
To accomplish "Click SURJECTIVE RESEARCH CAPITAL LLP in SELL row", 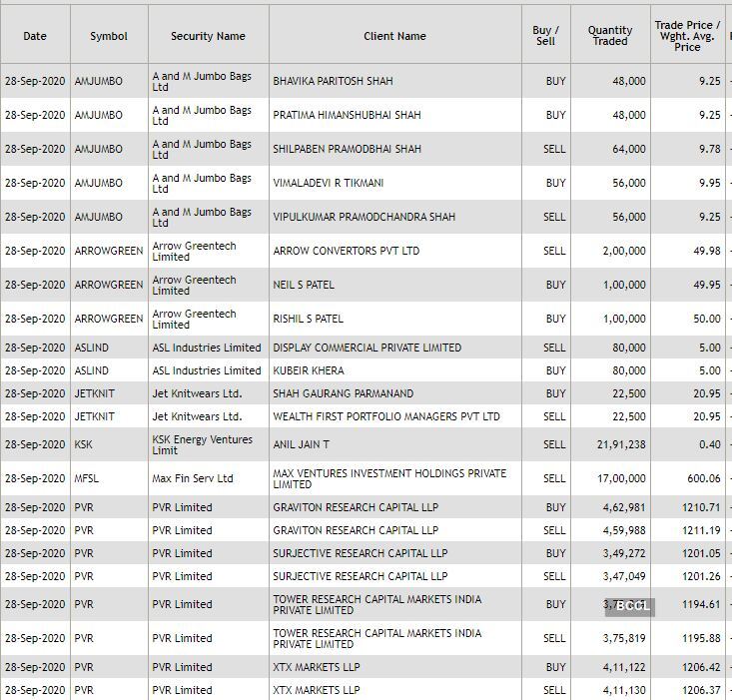I will click(x=361, y=576).
